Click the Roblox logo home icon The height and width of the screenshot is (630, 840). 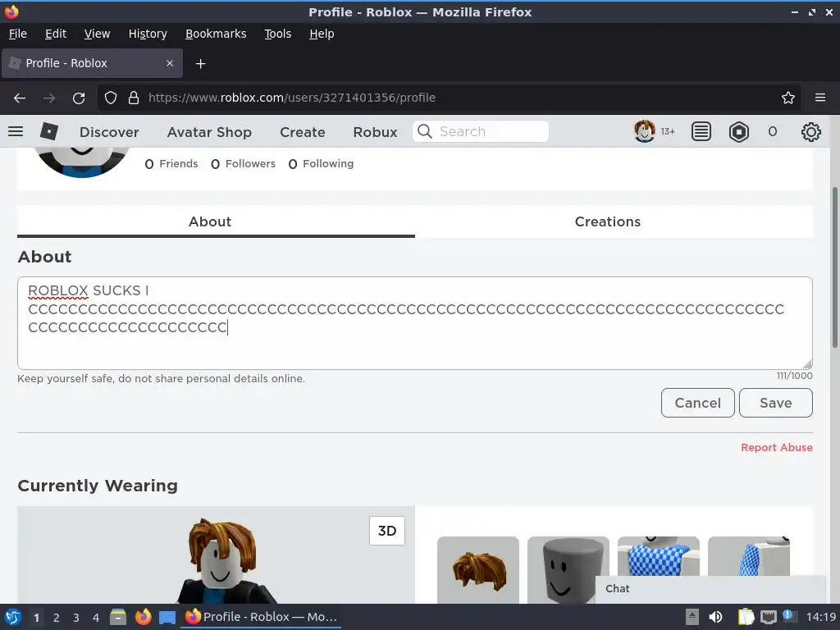48,131
